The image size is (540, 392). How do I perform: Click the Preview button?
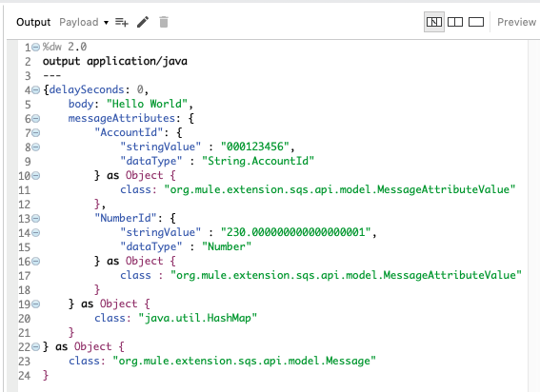pyautogui.click(x=516, y=22)
